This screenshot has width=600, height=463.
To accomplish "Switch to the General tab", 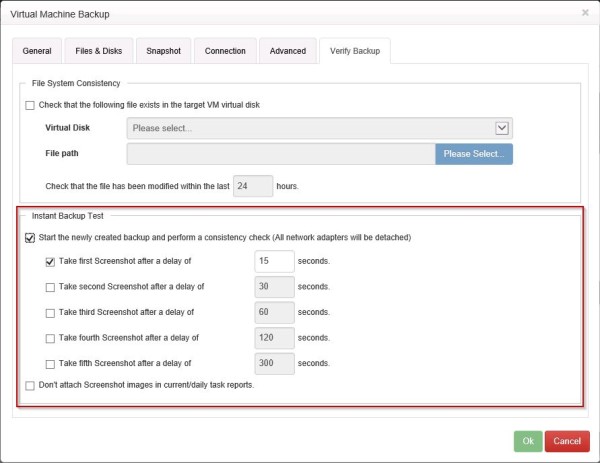I will 37,51.
